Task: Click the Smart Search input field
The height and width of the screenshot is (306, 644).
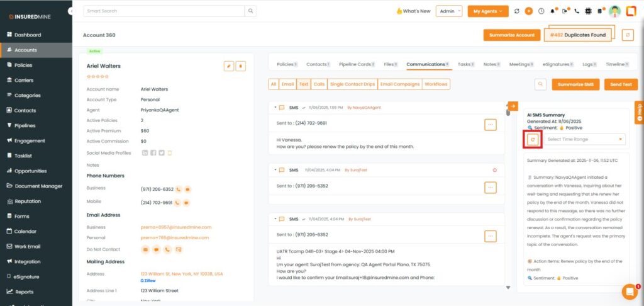Action: [164, 11]
